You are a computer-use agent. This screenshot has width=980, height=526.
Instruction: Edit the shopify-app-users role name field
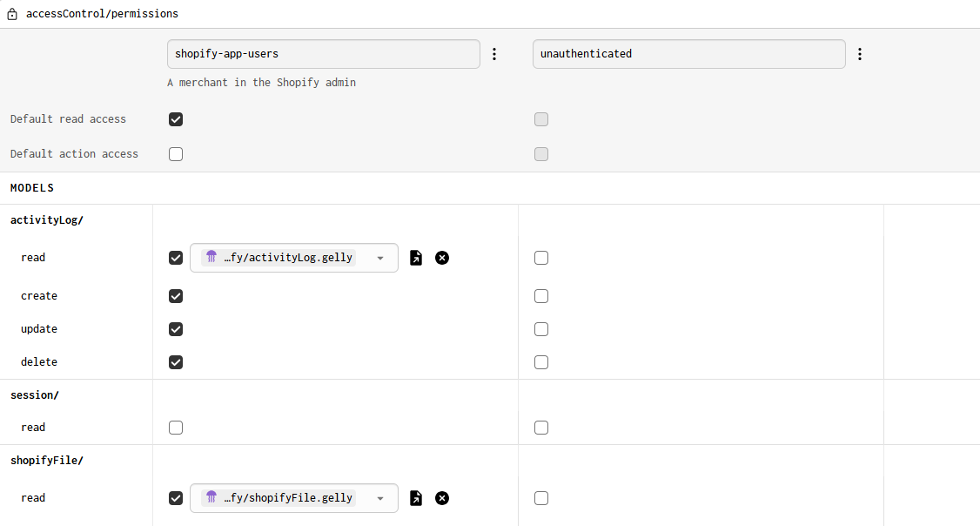(323, 54)
